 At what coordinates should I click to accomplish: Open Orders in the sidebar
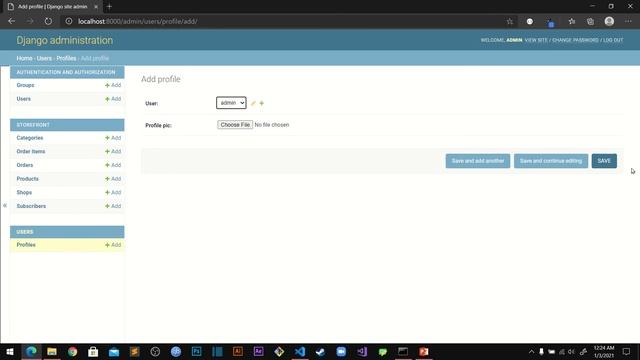tap(25, 165)
